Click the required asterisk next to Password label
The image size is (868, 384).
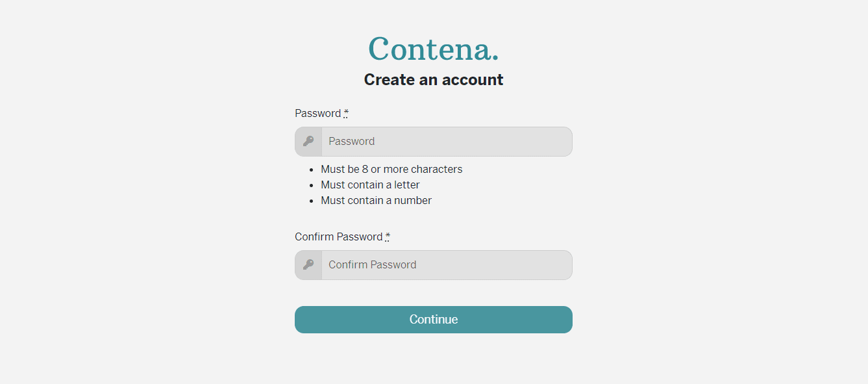[x=346, y=112]
